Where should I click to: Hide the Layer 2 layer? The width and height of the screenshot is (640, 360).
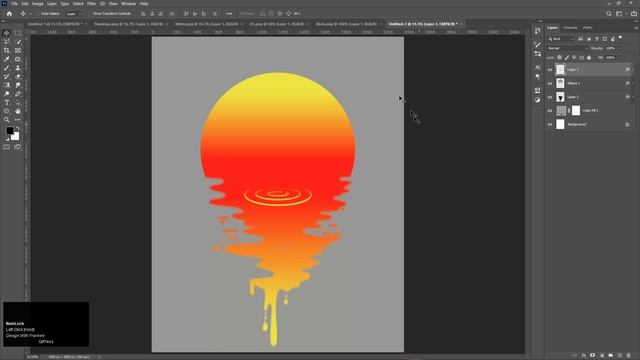tap(549, 70)
